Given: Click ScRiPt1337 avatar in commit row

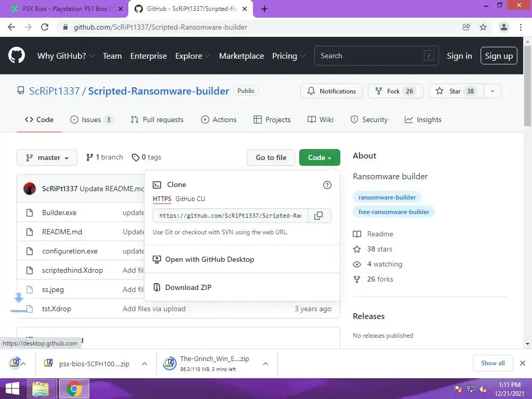Looking at the screenshot, I should coord(30,189).
